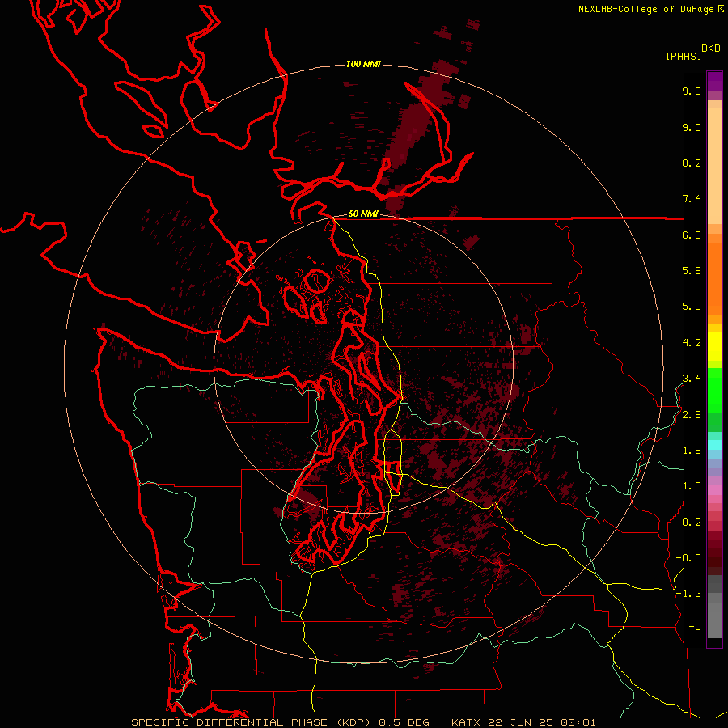Click the 3.4 scale value

[x=692, y=378]
